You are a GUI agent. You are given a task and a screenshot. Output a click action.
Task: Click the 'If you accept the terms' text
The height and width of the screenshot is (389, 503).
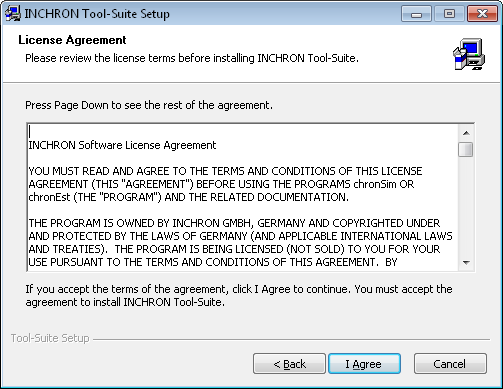[x=239, y=296]
